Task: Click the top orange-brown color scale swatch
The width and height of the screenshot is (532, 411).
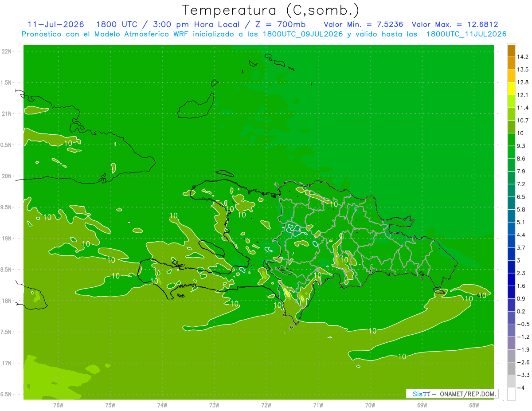Action: point(511,51)
